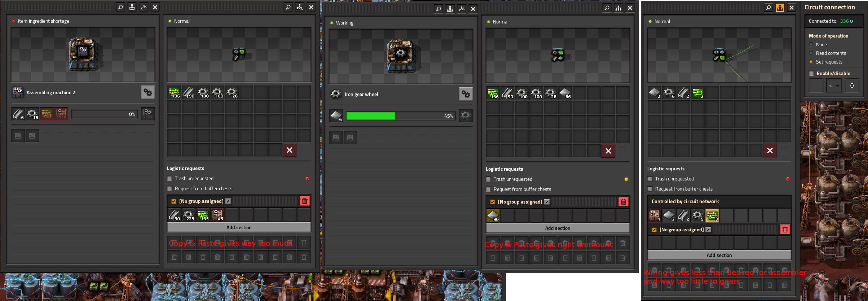Screen dimensions: 868x301
Task: Change recipe button beside Iron gear wheel
Action: tap(466, 94)
